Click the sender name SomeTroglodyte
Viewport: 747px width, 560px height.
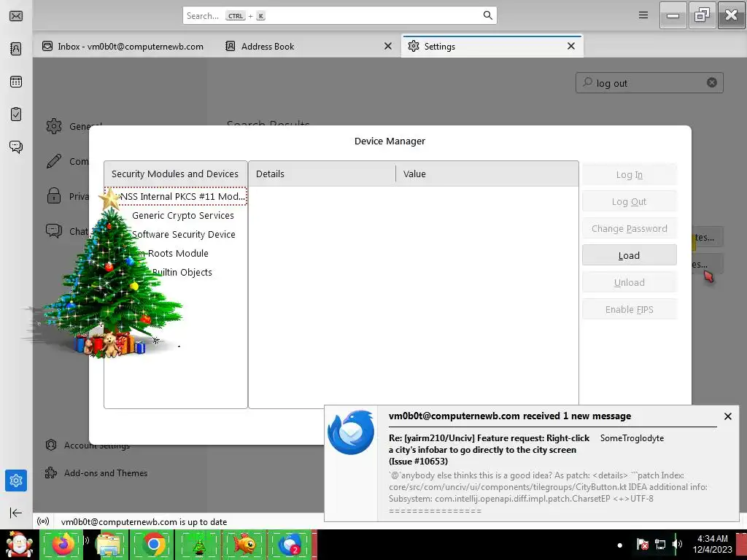click(x=632, y=438)
